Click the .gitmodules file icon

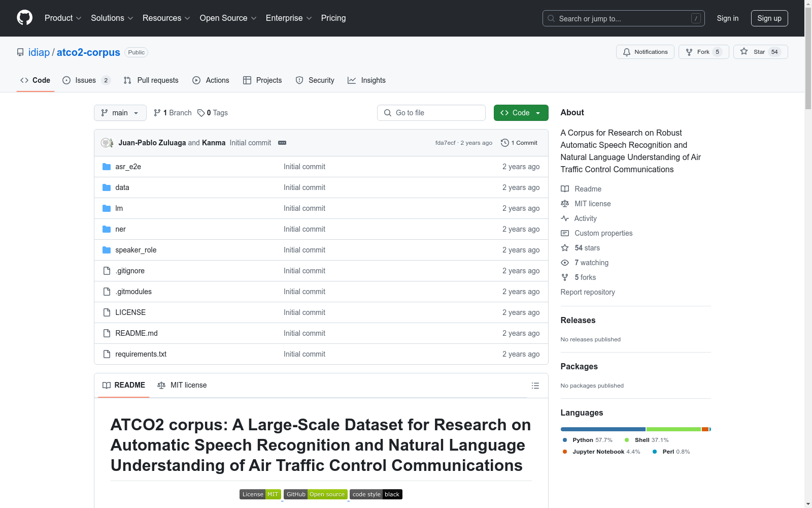(107, 292)
